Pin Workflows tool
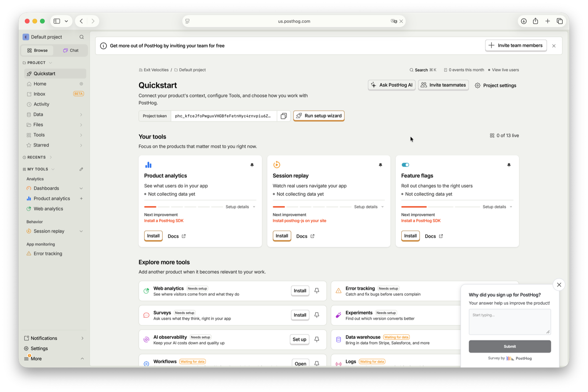The image size is (588, 392). 317,363
